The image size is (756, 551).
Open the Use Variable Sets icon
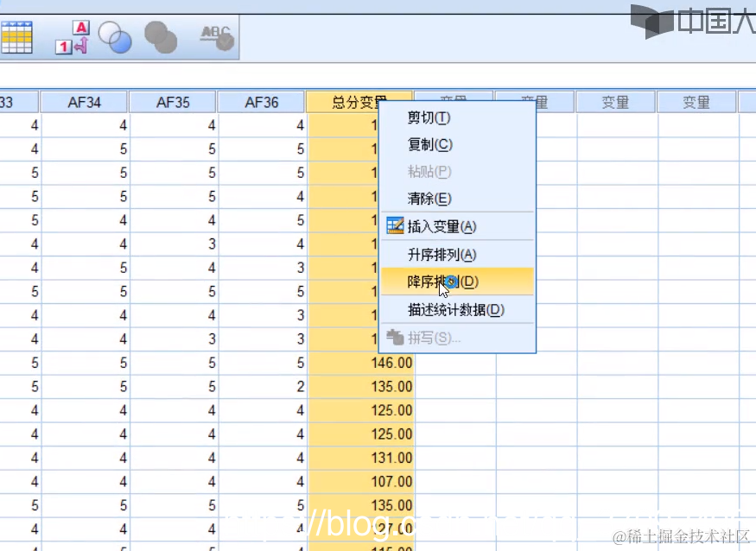(117, 37)
